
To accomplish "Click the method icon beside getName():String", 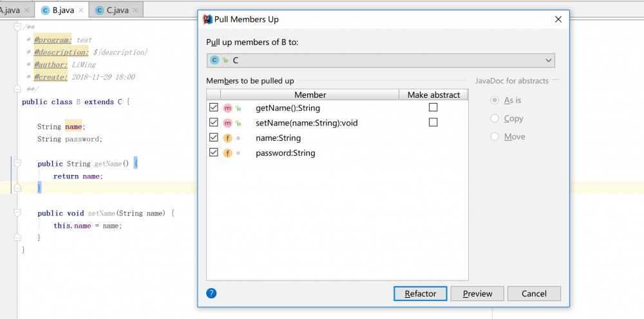I will pos(227,107).
